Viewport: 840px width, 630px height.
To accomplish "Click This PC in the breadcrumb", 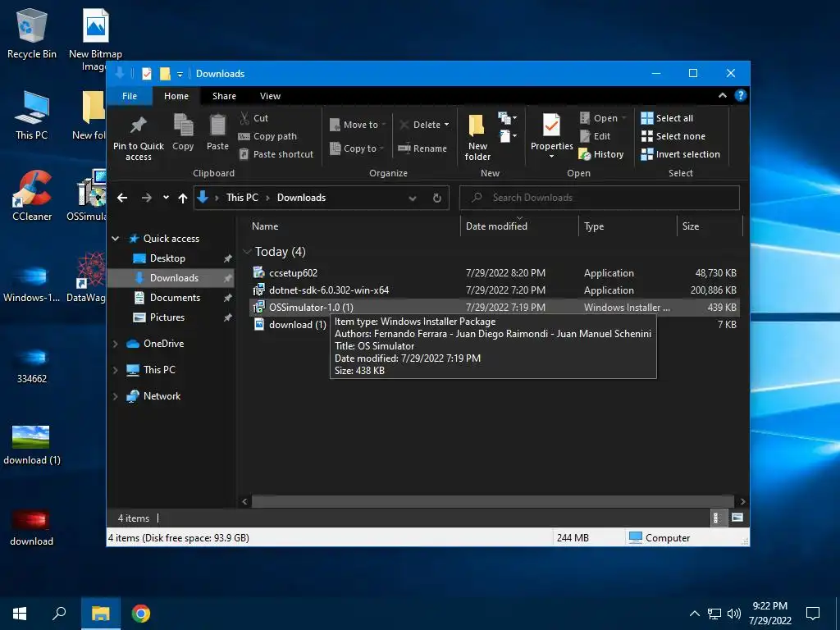I will coord(242,198).
